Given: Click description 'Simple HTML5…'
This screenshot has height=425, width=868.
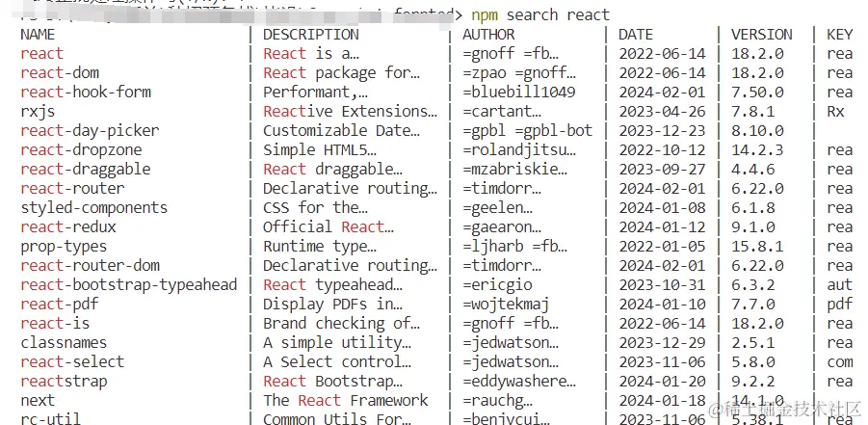Looking at the screenshot, I should point(320,150).
